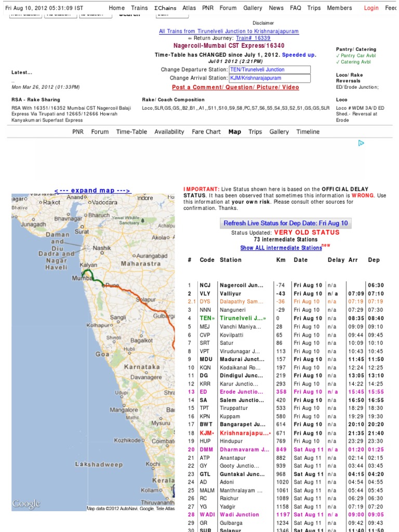Screen dimensions: 399x532
Task: Go to PNR in top navigation
Action: 208,8
